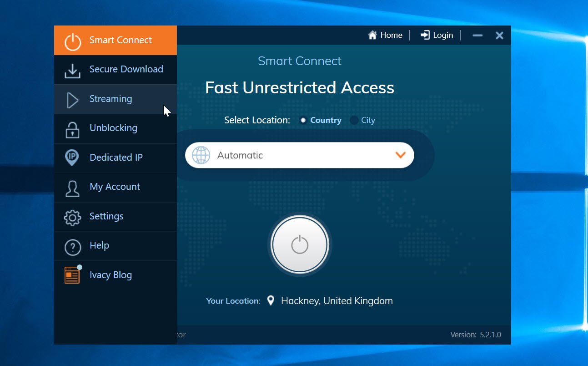Viewport: 588px width, 366px height.
Task: Click the Home link in top bar
Action: (x=385, y=35)
